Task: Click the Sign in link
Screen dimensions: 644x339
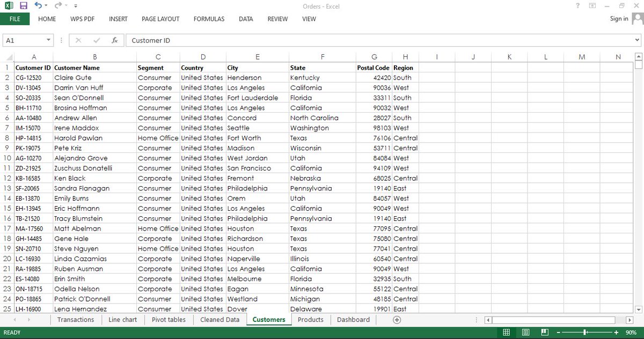Action: [x=619, y=19]
